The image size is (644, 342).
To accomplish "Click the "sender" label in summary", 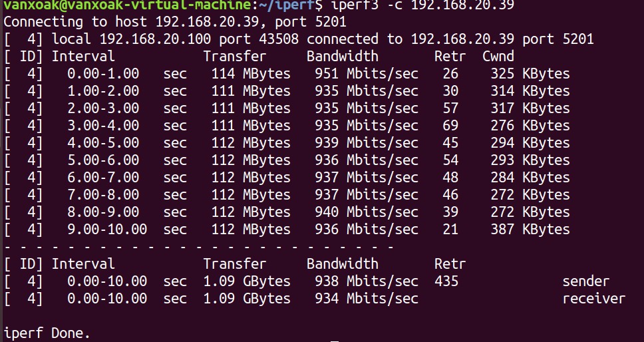I will 586,281.
